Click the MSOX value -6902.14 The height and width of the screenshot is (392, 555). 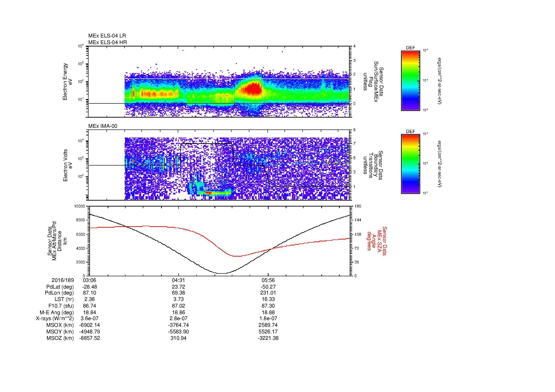point(89,325)
